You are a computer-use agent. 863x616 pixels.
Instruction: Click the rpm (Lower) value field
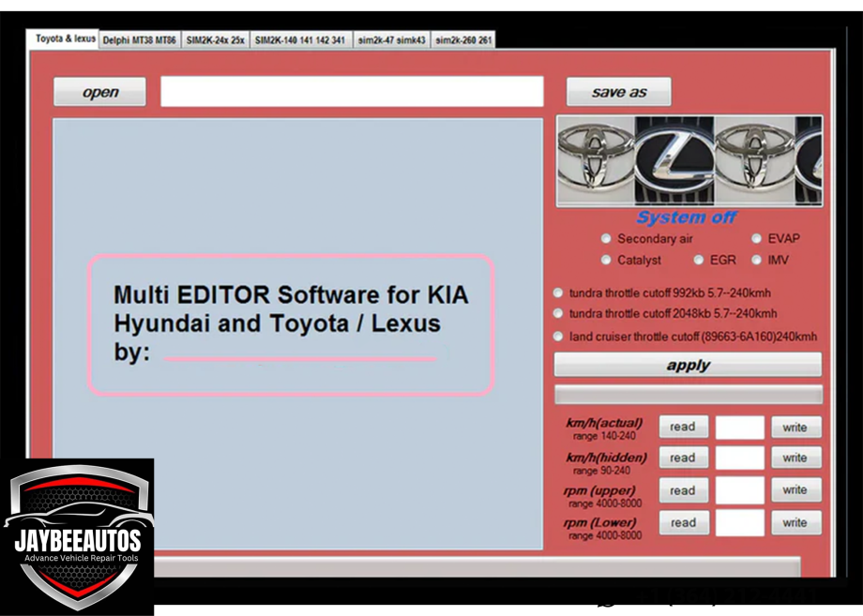coord(740,522)
